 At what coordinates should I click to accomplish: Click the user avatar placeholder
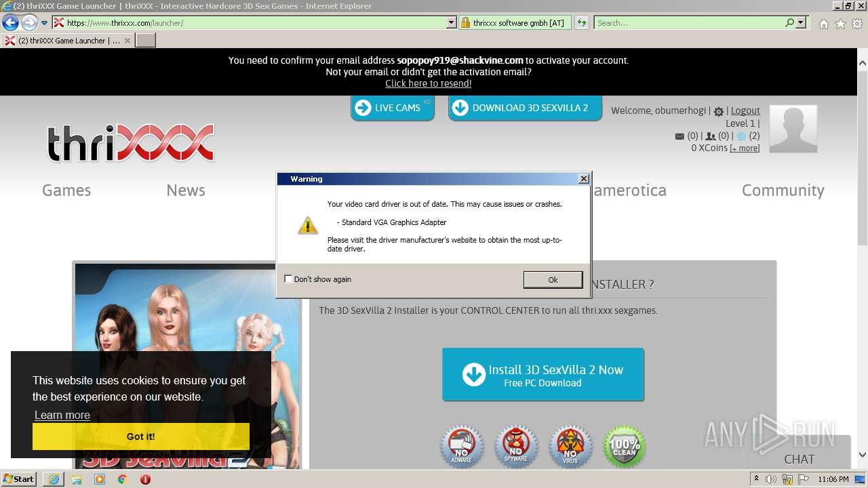793,129
